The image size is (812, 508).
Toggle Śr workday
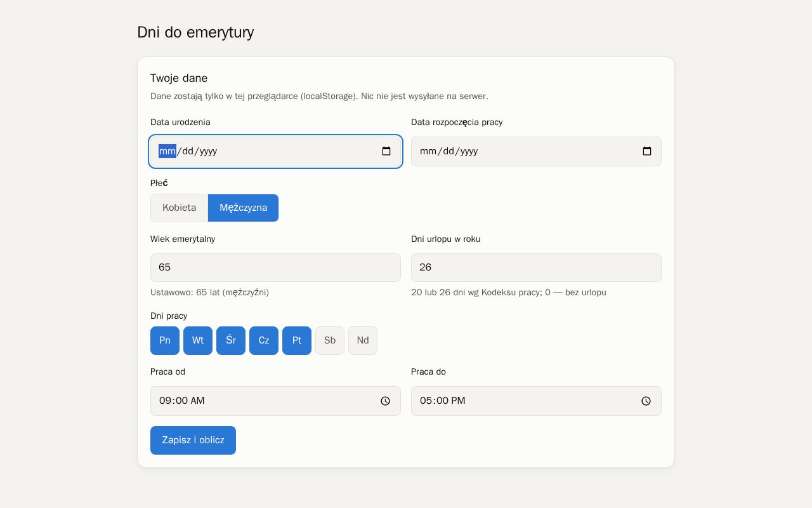pyautogui.click(x=231, y=340)
